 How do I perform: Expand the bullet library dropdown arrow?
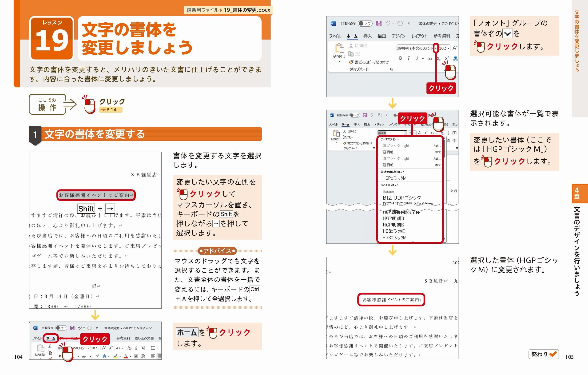tap(158, 348)
